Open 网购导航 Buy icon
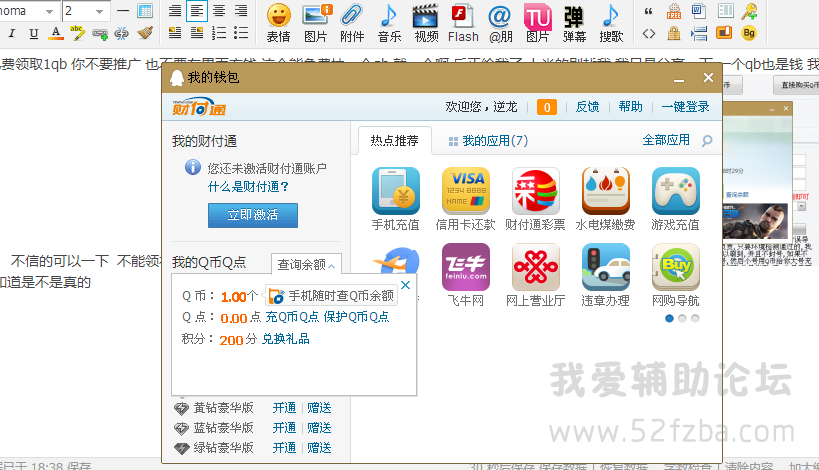Image resolution: width=819 pixels, height=470 pixels. point(675,267)
